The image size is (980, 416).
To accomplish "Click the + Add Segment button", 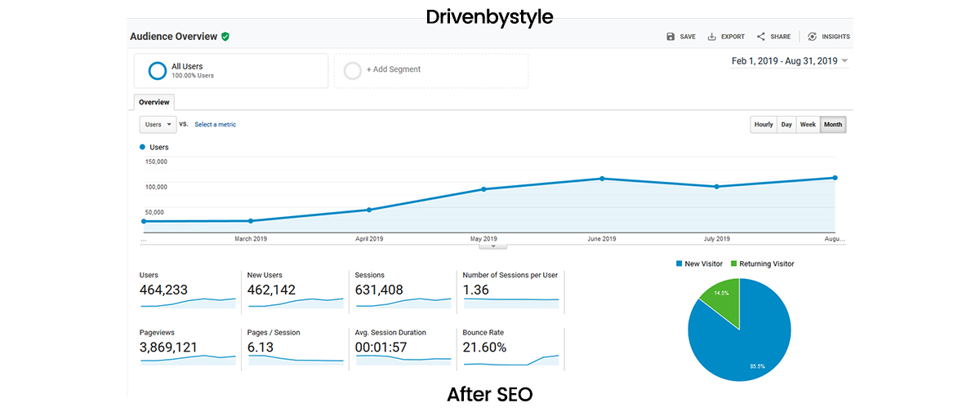I will (394, 70).
